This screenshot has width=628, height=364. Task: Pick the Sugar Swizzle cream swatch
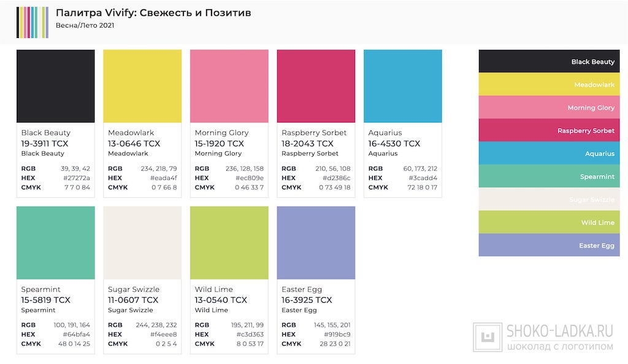click(142, 243)
